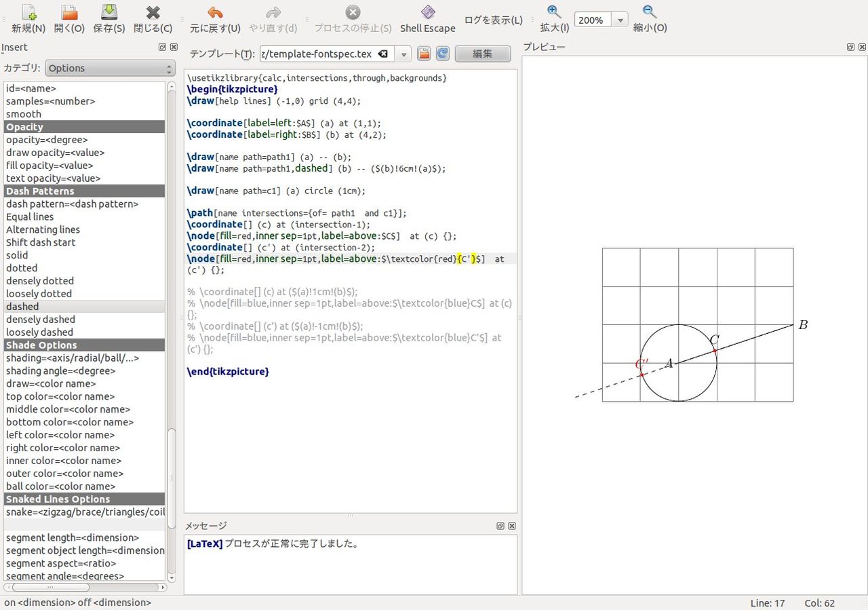868x610 pixels.
Task: Open the カテゴリ Options combo box
Action: pyautogui.click(x=111, y=68)
